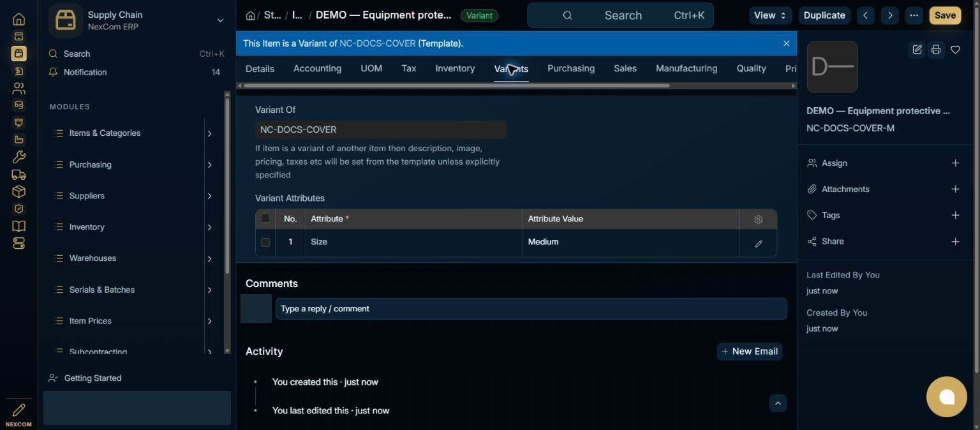The height and width of the screenshot is (430, 980).
Task: Add an attachment with plus icon
Action: [x=955, y=189]
